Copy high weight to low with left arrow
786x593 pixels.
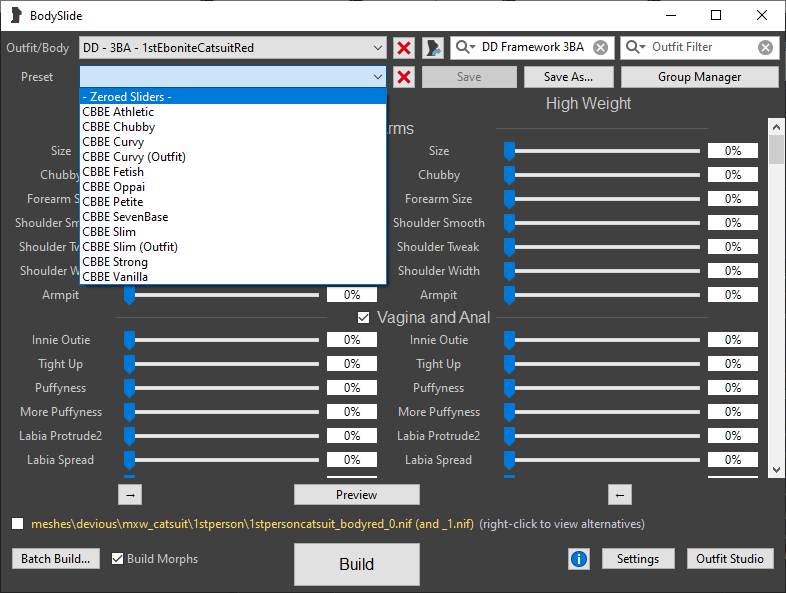(x=620, y=495)
